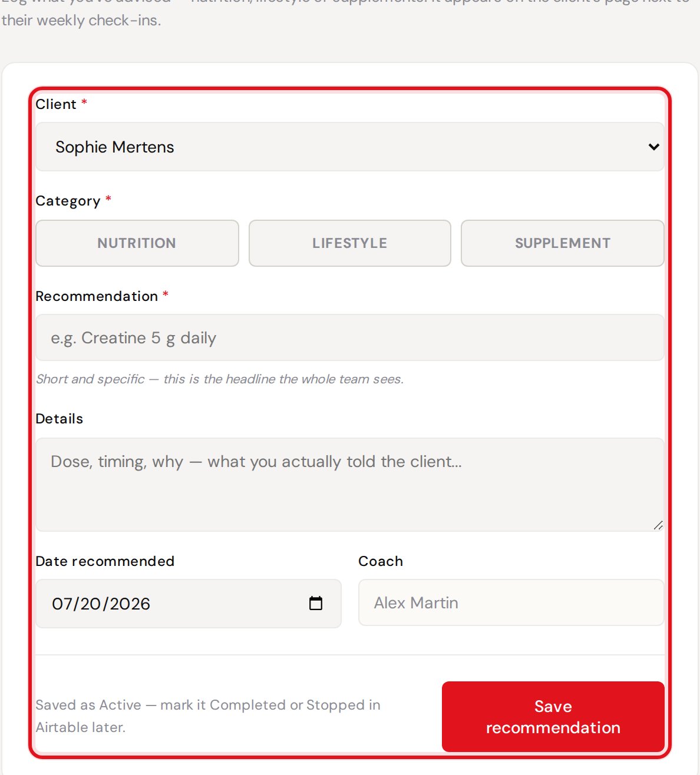This screenshot has height=775, width=700.
Task: Click the Details field label
Action: click(60, 419)
